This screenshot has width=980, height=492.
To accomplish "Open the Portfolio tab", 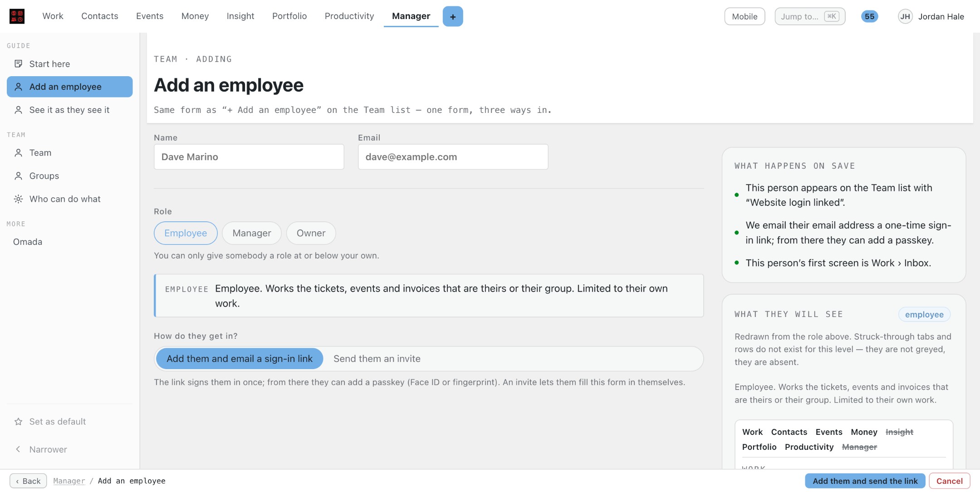I will [289, 16].
